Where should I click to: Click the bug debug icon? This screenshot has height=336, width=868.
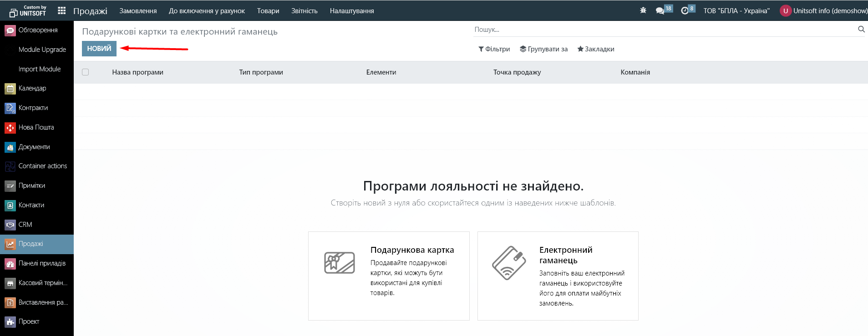point(643,10)
